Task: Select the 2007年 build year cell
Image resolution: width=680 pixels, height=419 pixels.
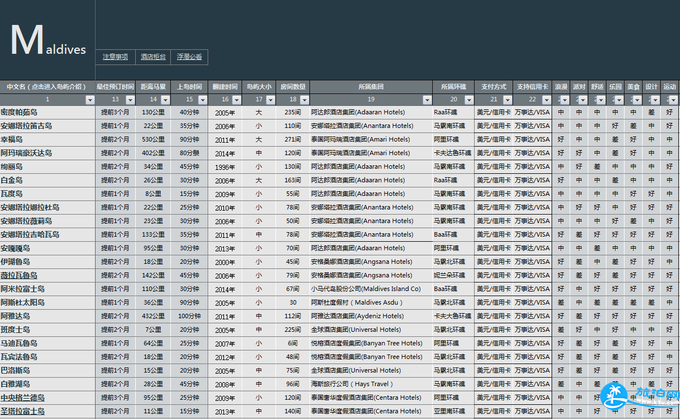Action: pyautogui.click(x=225, y=343)
